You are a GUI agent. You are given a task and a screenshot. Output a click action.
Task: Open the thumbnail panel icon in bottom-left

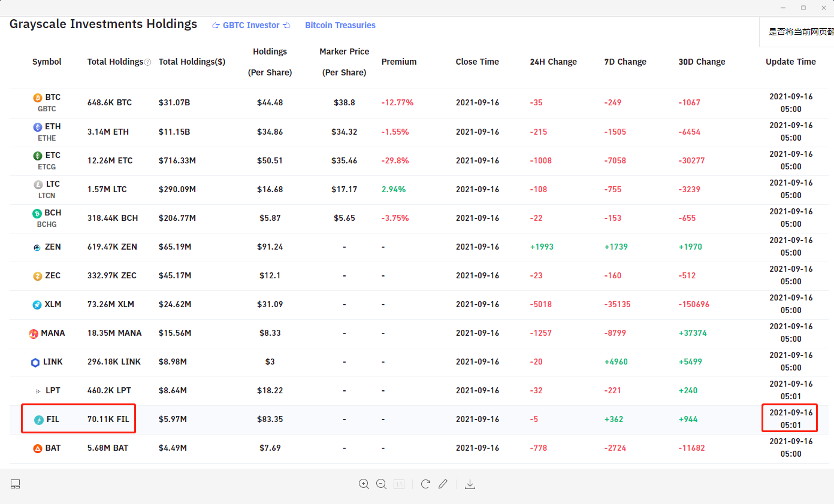(16, 484)
